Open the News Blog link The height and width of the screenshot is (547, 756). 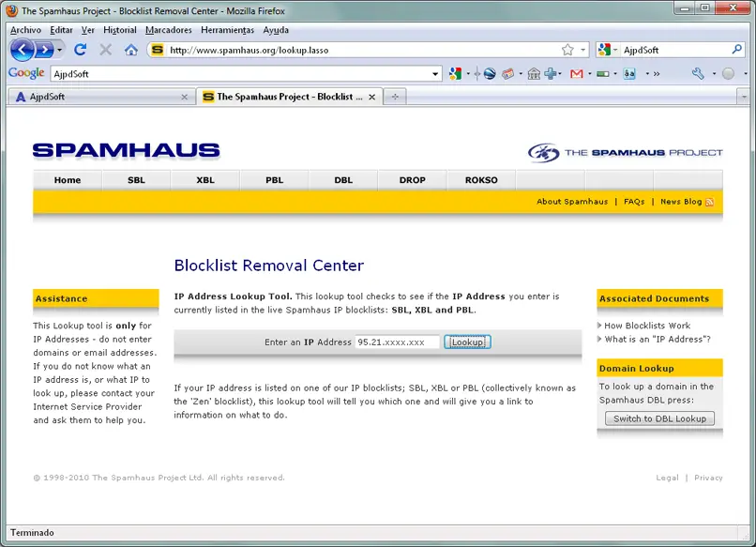681,202
